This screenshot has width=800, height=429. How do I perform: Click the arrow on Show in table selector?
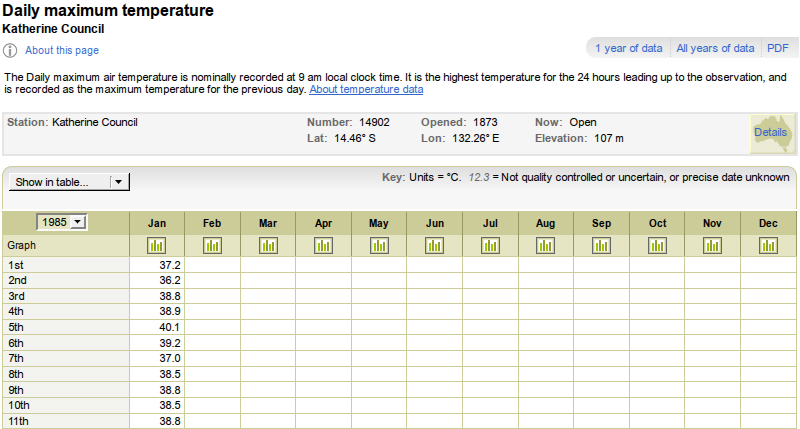pos(118,182)
